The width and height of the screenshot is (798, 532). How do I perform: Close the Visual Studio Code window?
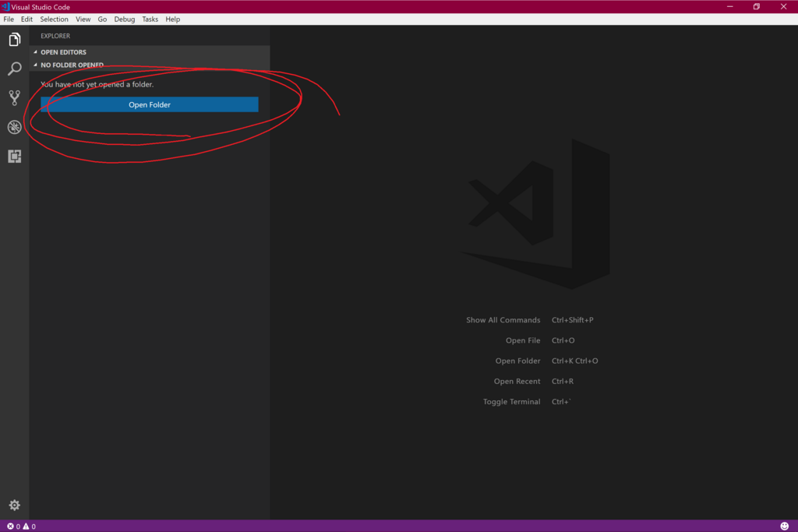(x=783, y=6)
